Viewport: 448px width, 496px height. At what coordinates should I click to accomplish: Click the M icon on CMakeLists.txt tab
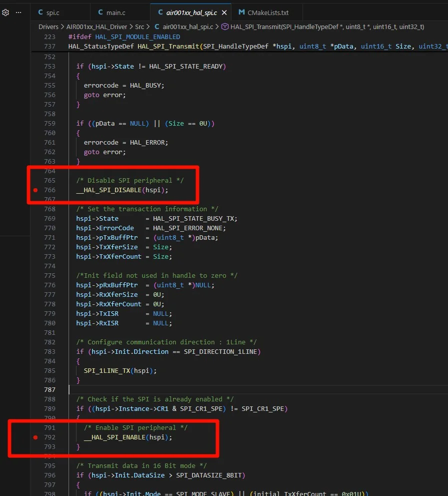[x=241, y=13]
